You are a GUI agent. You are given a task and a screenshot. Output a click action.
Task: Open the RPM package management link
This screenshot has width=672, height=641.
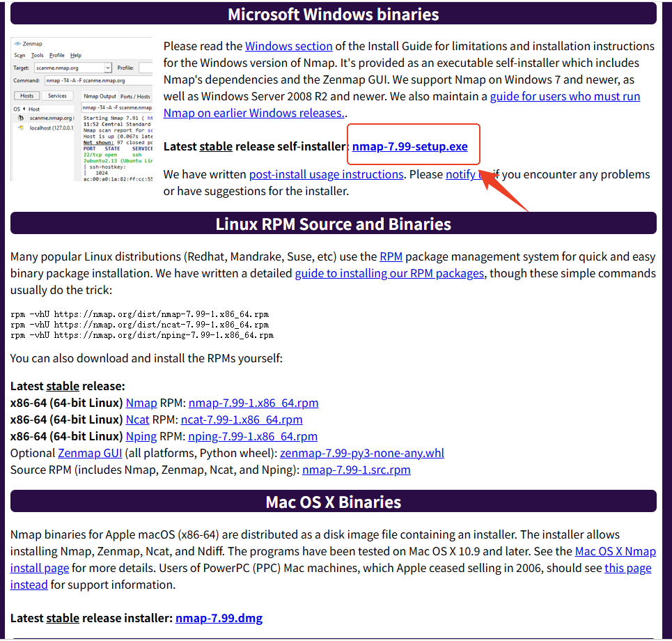click(391, 257)
